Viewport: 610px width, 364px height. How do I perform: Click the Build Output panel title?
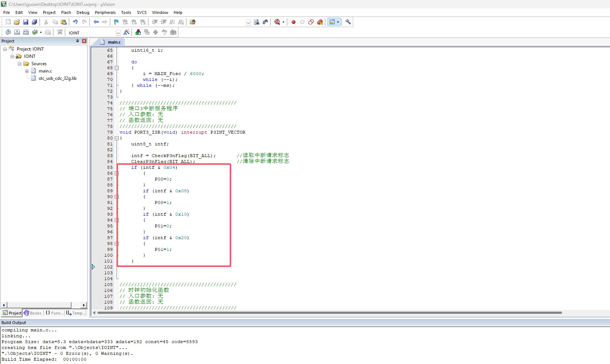tap(14, 323)
